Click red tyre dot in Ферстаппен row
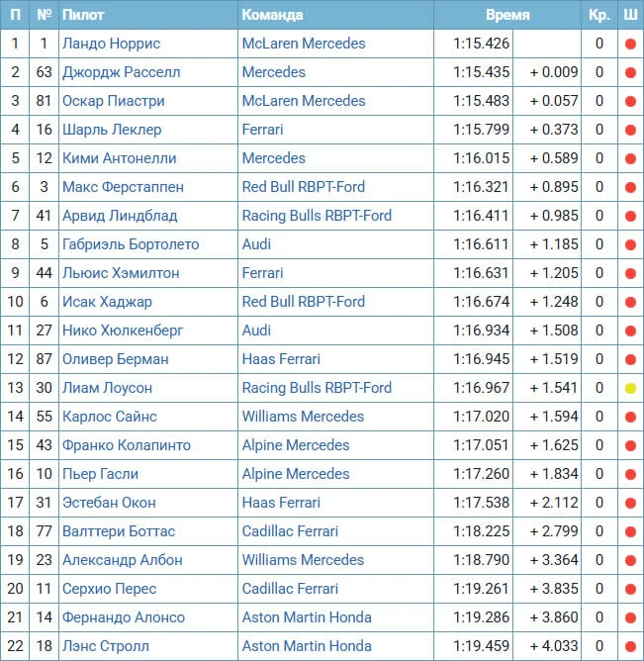644x661 pixels. point(630,187)
